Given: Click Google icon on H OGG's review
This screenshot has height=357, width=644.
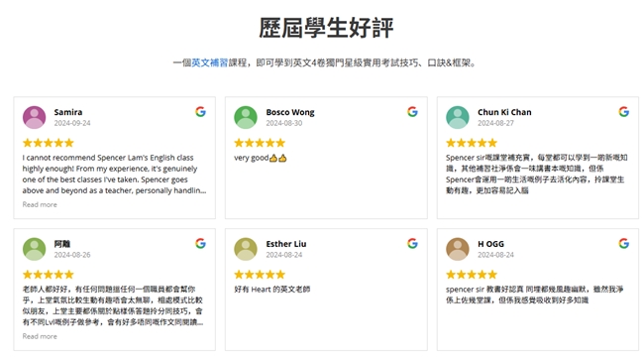Looking at the screenshot, I should [624, 244].
